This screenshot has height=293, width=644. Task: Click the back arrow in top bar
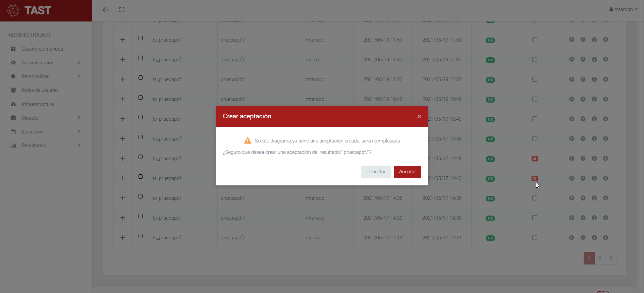pyautogui.click(x=106, y=10)
